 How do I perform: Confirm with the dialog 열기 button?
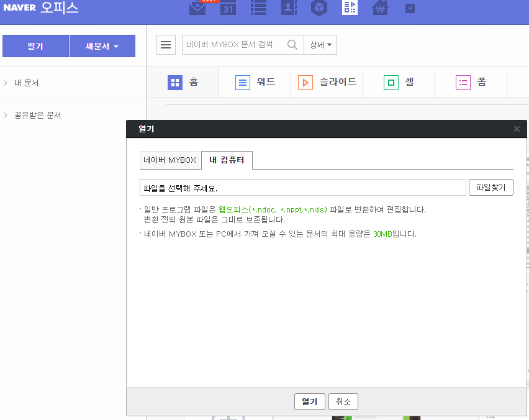(x=310, y=401)
